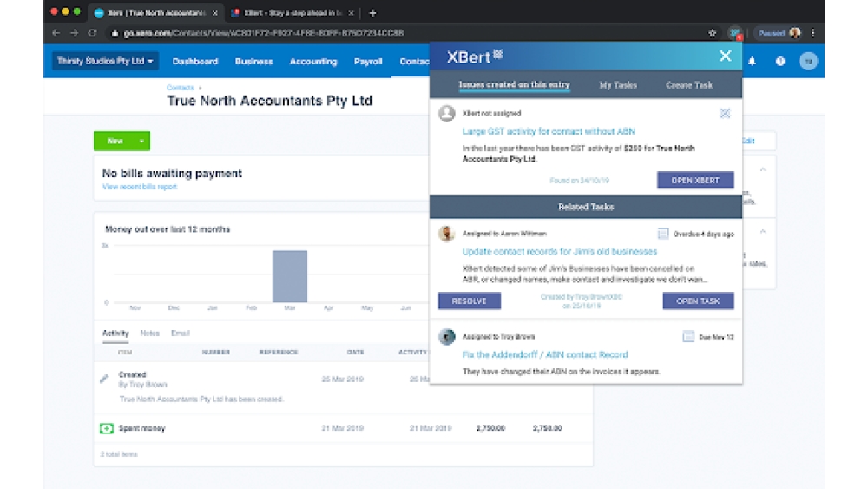Reload the page
Viewport: 868px width, 489px height.
[x=93, y=33]
